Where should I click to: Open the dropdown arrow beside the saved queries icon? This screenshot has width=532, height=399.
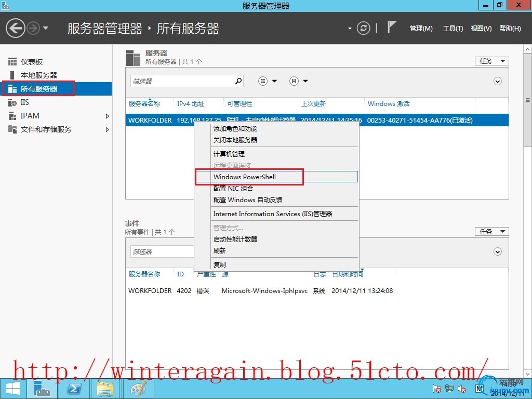pyautogui.click(x=305, y=81)
